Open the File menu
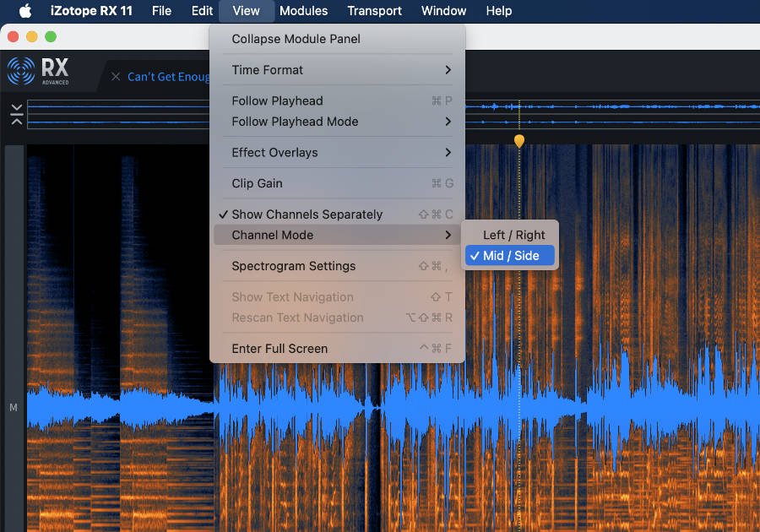Image resolution: width=760 pixels, height=532 pixels. click(x=161, y=11)
